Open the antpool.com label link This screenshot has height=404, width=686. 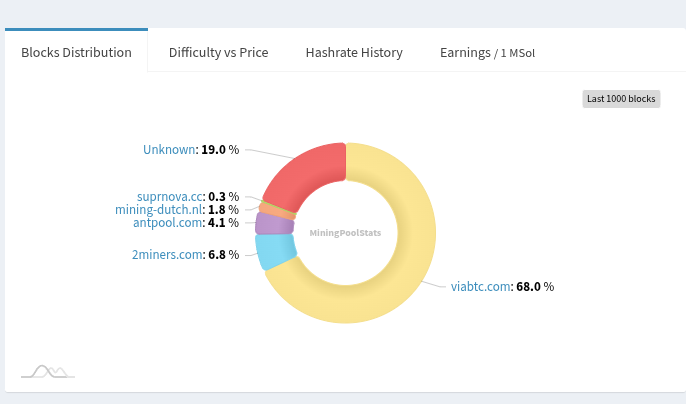coord(168,222)
